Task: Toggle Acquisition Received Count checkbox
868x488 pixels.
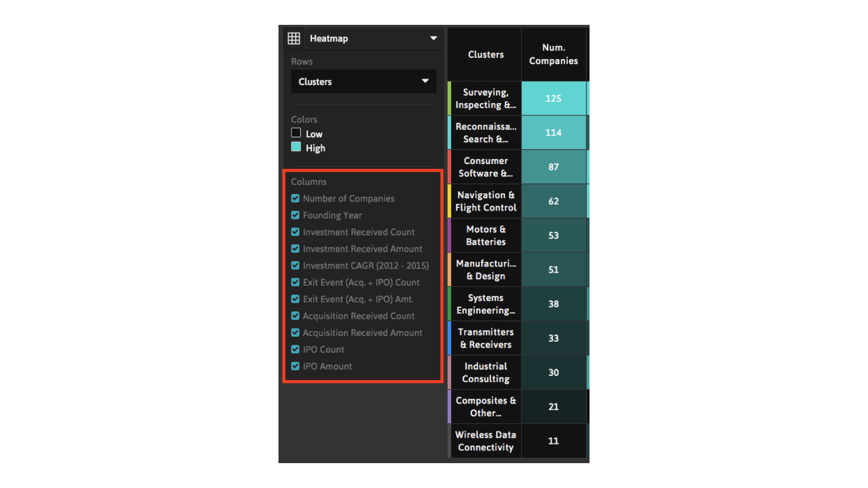Action: click(295, 316)
